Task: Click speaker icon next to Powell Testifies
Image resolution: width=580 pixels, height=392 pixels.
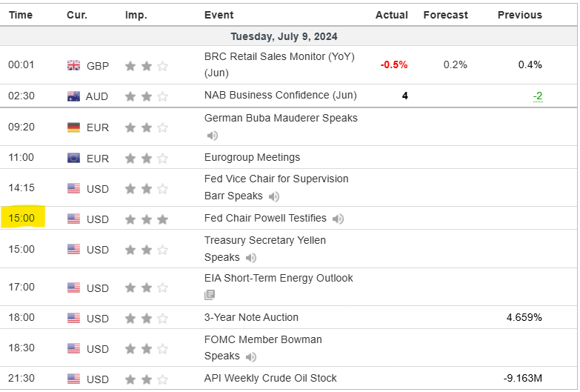Action: (x=339, y=219)
